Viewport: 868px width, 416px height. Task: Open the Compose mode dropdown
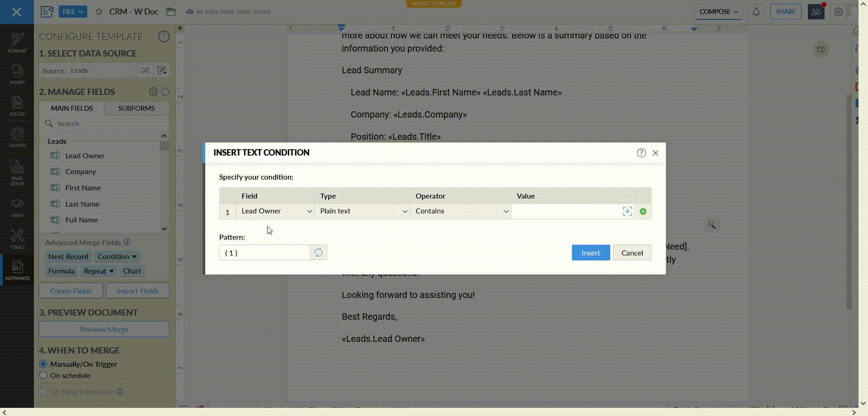point(718,12)
